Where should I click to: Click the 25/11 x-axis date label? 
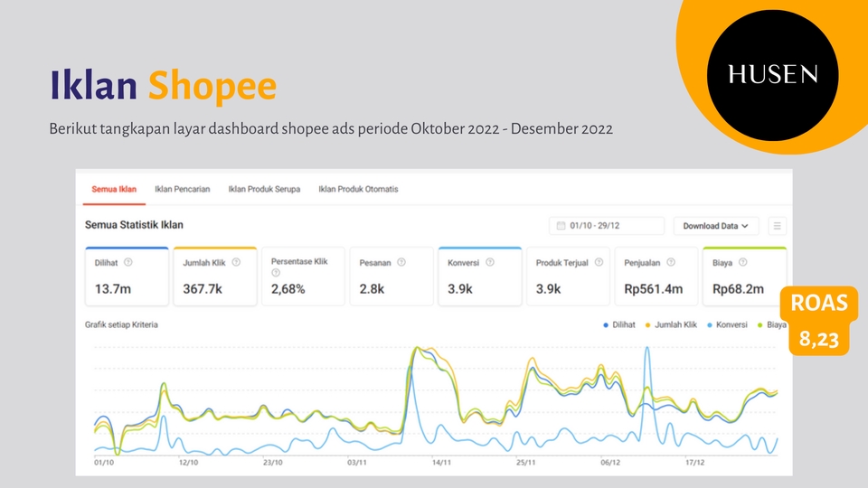(526, 463)
